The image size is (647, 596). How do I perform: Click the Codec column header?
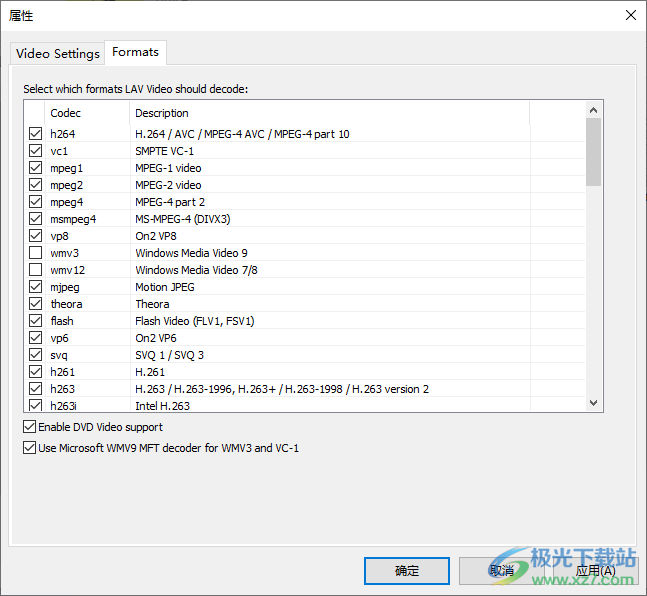[87, 113]
